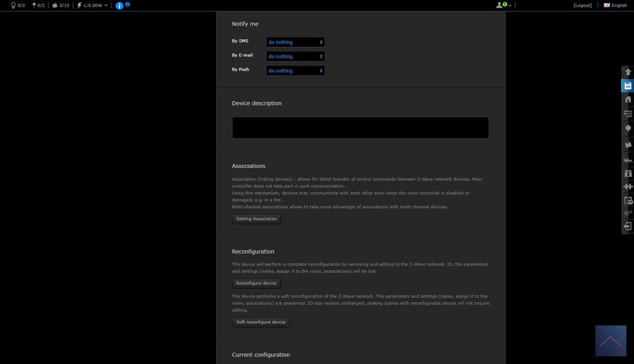Open the By Push notification dropdown
Screen dimensions: 634x364
pyautogui.click(x=295, y=71)
